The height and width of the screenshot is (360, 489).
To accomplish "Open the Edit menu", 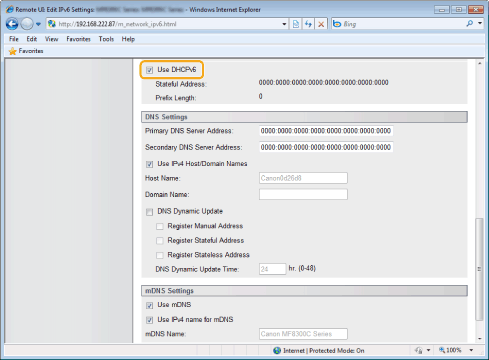I will pos(32,39).
